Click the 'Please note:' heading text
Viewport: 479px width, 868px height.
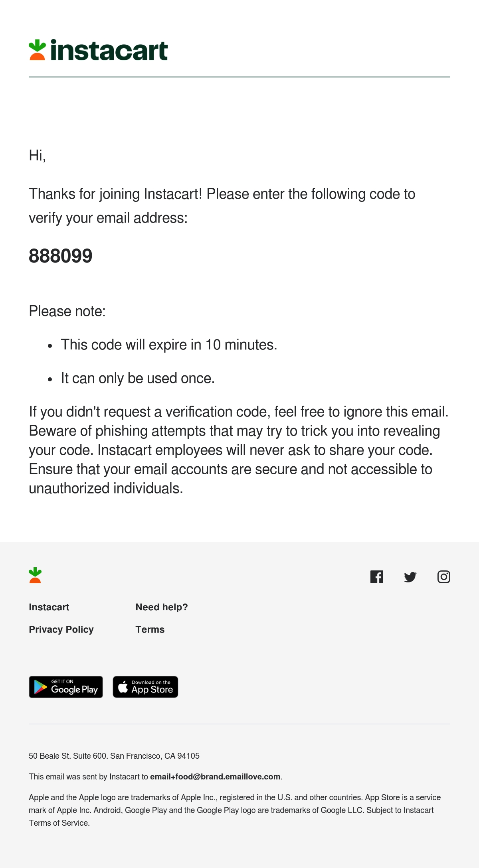[x=67, y=311]
